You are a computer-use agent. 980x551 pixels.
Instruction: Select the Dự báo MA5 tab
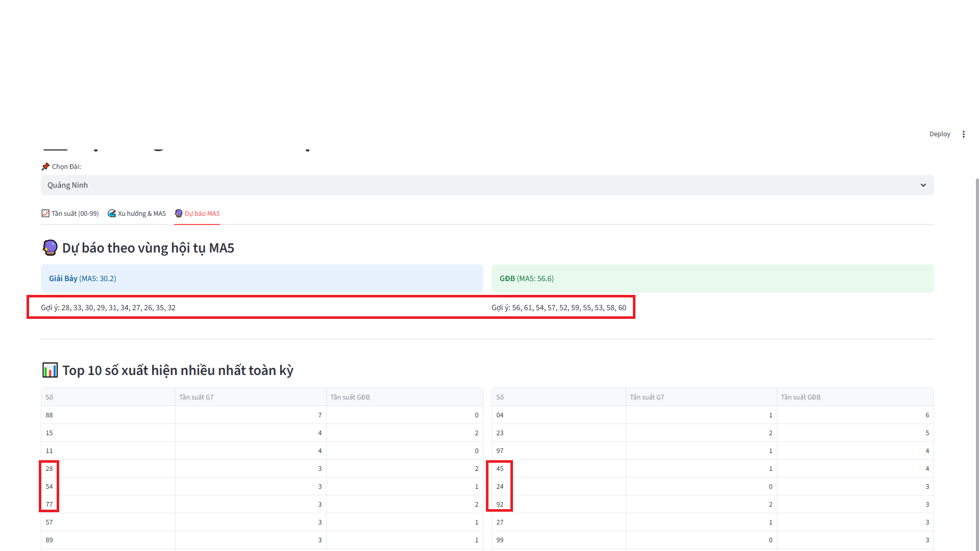tap(197, 213)
